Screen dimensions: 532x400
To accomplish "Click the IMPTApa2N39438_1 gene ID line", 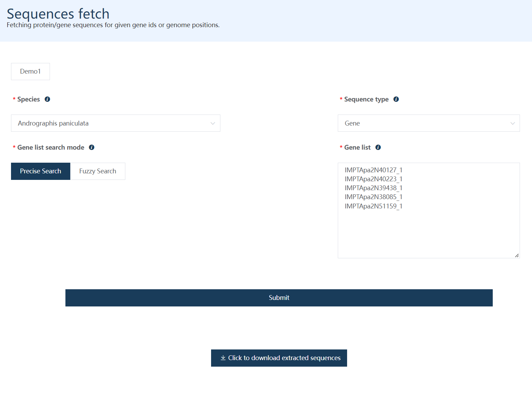I will coord(374,188).
